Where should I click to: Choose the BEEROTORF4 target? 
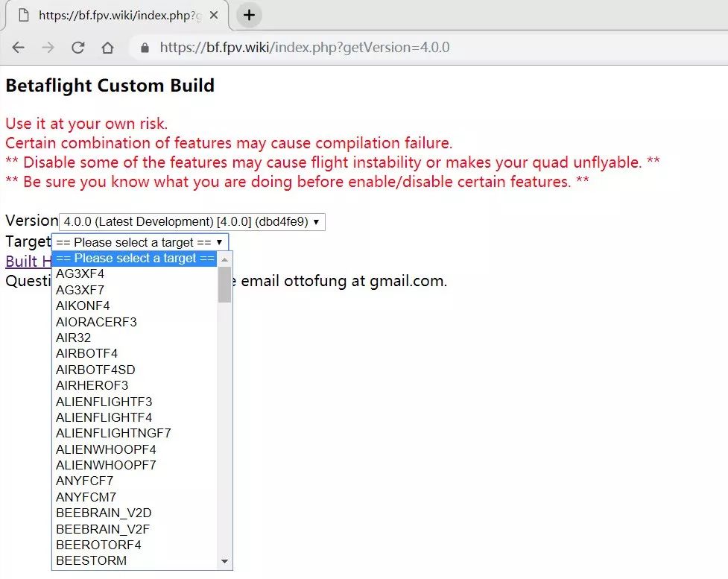135,545
